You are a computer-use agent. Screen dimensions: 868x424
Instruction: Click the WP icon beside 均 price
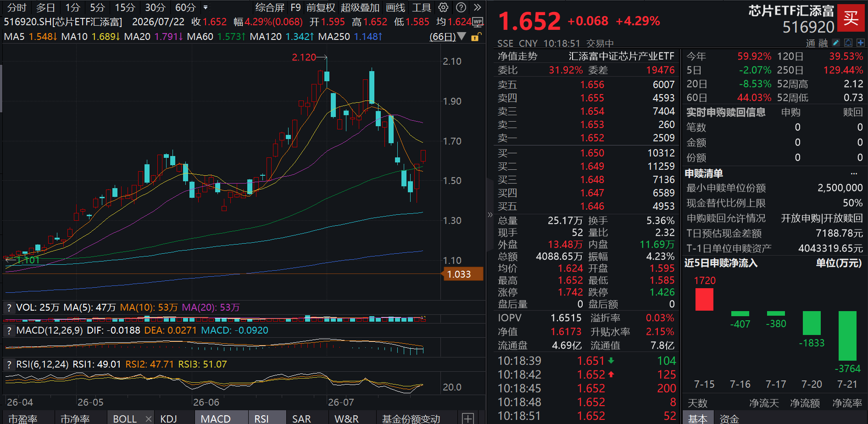coord(478,22)
